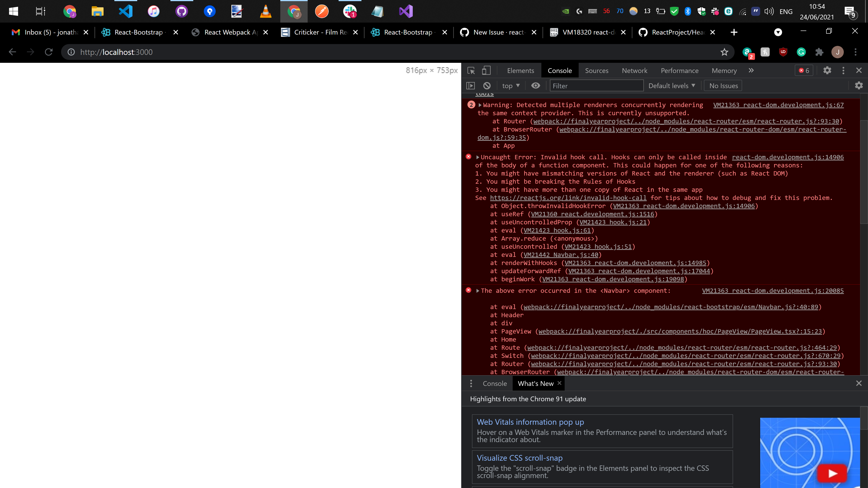Click the No Issues button
Screen dimensions: 868x488
coord(723,86)
